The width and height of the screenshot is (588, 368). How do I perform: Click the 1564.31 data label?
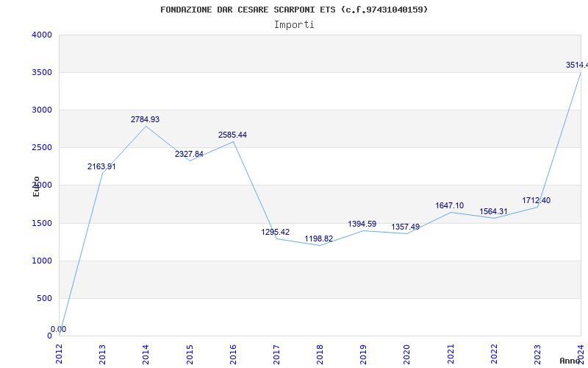point(492,212)
